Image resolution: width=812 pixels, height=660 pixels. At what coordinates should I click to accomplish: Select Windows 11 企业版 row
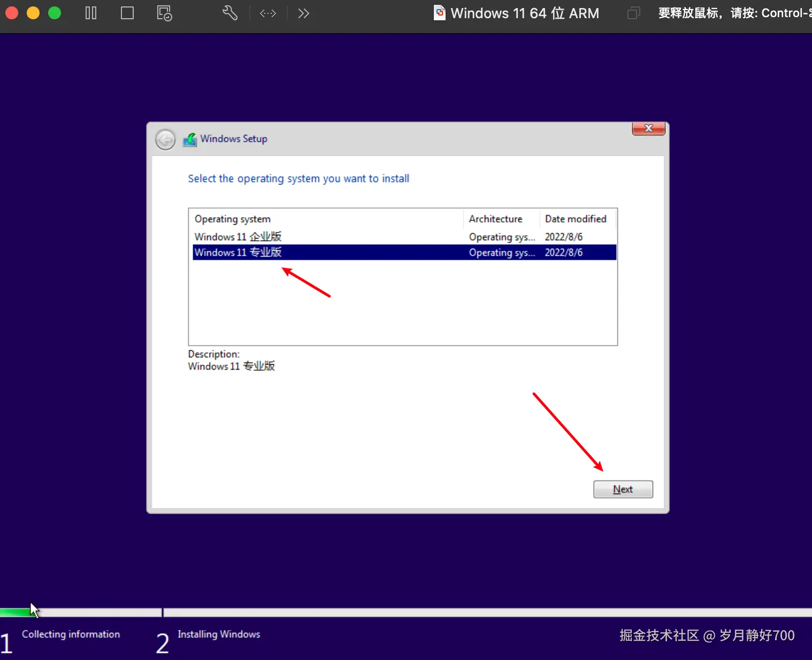click(404, 236)
